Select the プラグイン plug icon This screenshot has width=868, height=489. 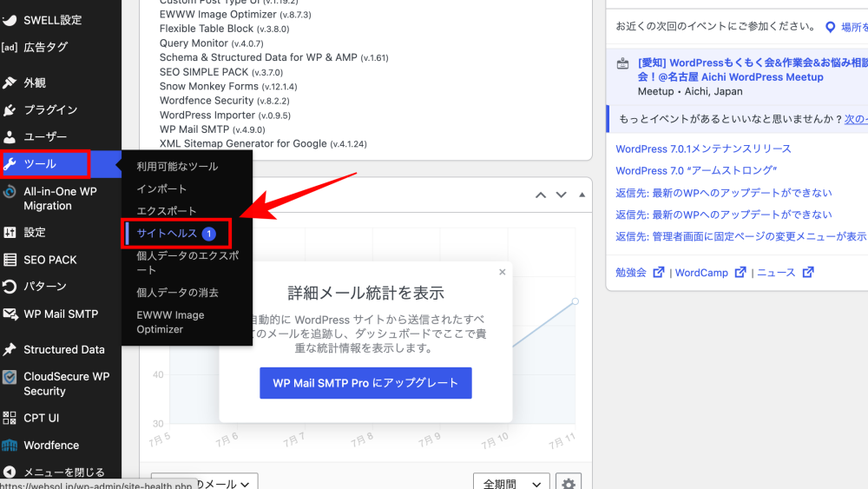[10, 109]
